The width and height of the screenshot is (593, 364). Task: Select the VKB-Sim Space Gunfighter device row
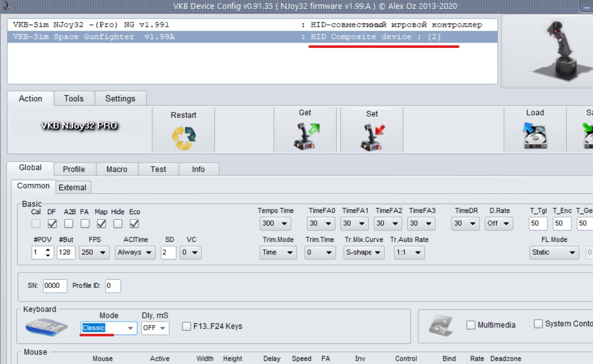tap(252, 37)
